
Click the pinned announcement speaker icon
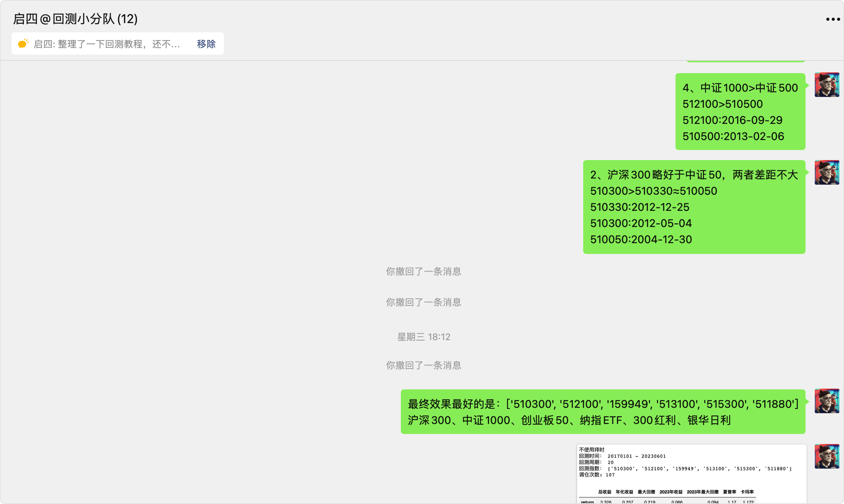point(23,43)
